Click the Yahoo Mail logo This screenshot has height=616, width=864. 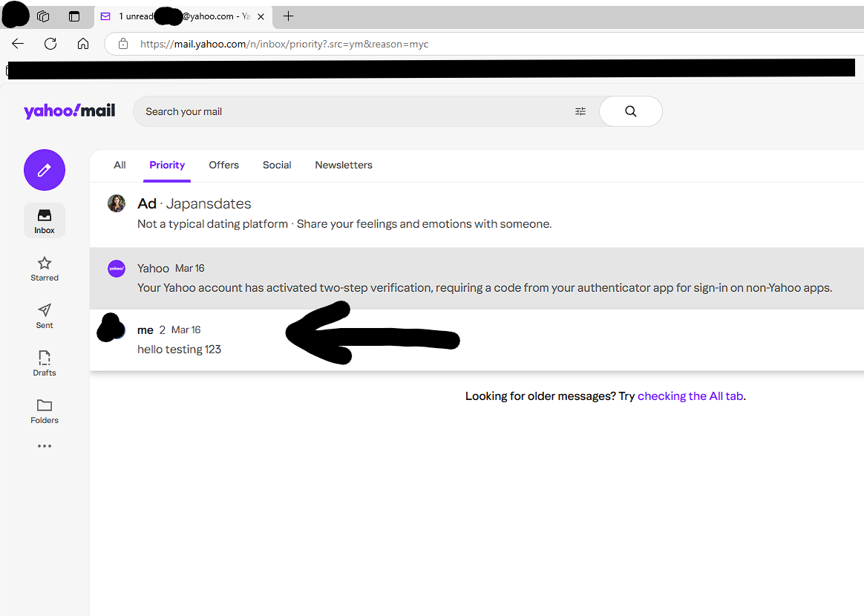pos(70,111)
